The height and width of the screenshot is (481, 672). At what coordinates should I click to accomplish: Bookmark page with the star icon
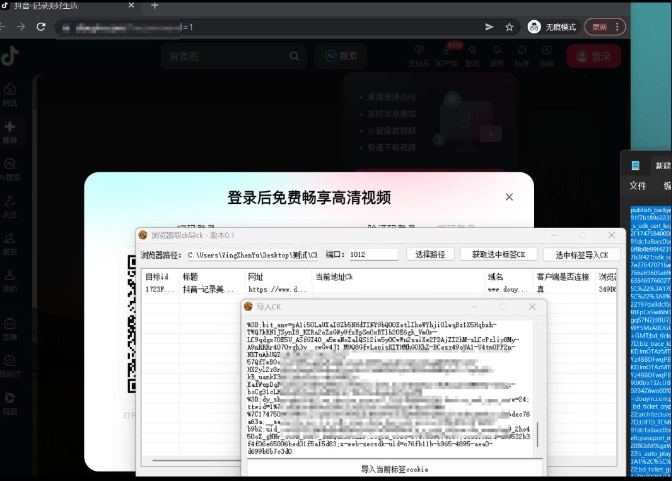(510, 27)
